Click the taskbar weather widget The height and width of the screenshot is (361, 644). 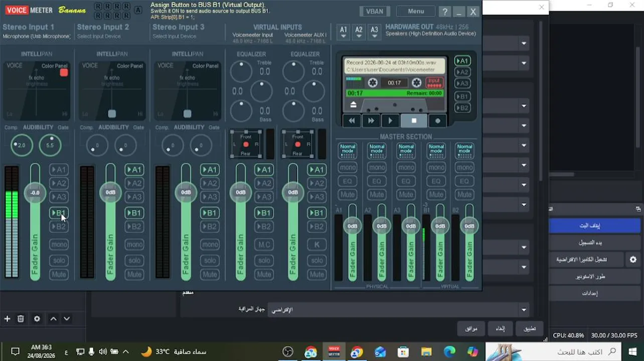point(174,352)
